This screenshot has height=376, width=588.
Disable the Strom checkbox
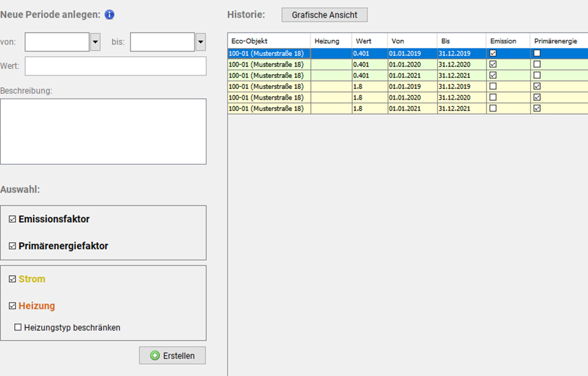[12, 280]
